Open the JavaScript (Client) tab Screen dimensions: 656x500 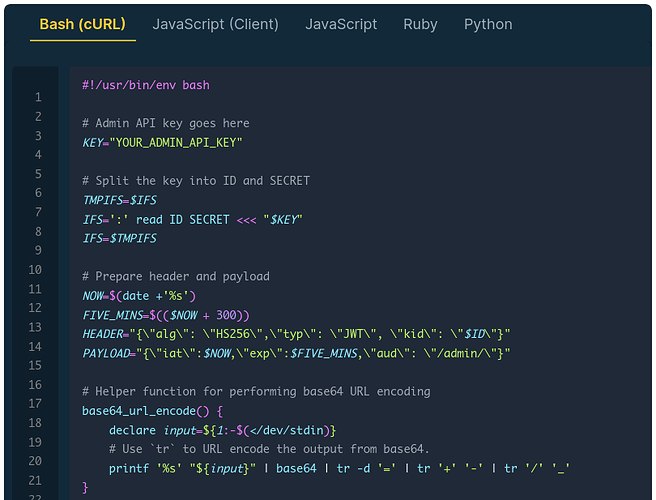[215, 25]
